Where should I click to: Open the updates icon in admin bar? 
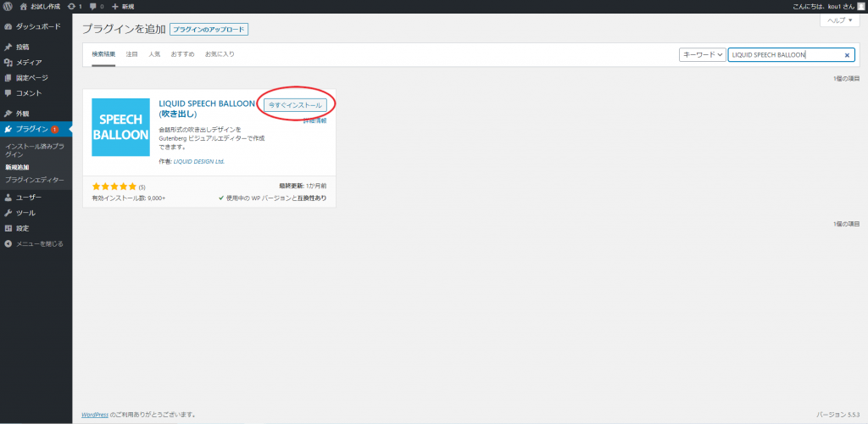[x=75, y=6]
